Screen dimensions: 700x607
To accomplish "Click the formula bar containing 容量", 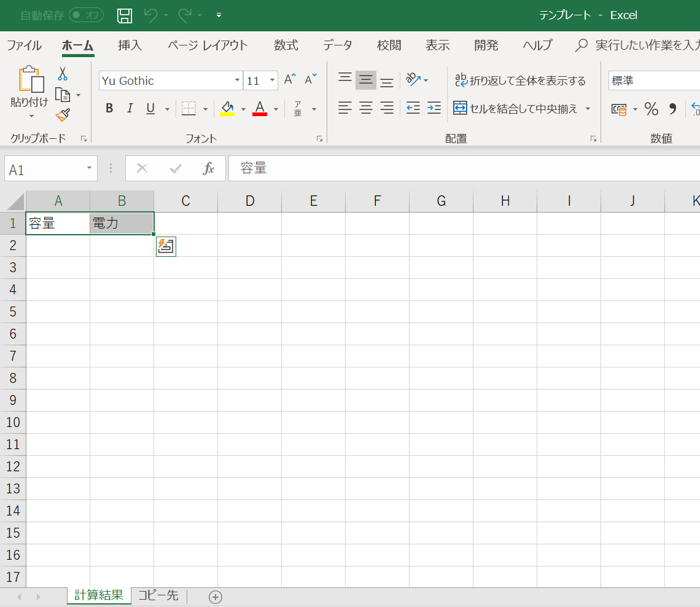I will 464,168.
